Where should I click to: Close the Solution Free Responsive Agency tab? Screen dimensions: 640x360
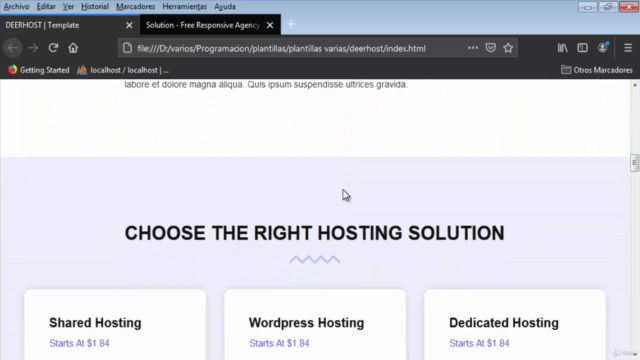click(270, 25)
